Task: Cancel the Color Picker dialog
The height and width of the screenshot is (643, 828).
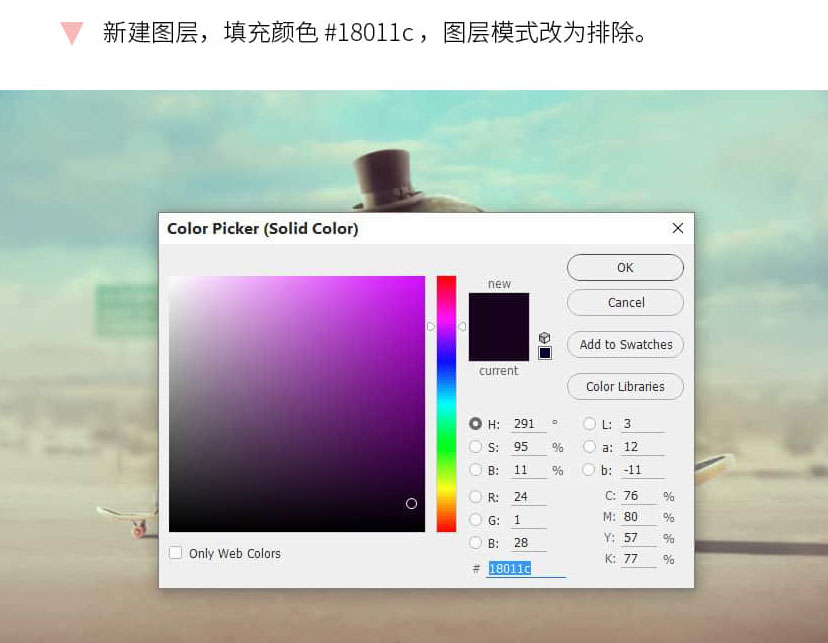Action: coord(625,302)
